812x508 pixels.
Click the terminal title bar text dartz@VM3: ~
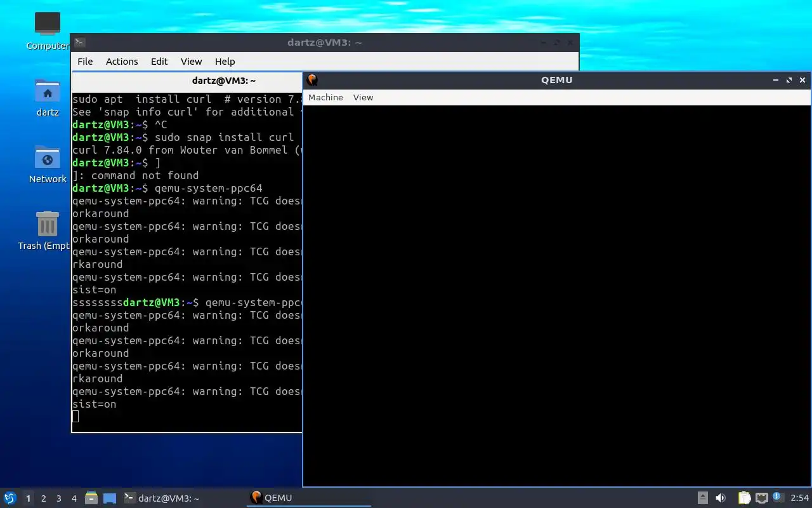[x=324, y=43]
